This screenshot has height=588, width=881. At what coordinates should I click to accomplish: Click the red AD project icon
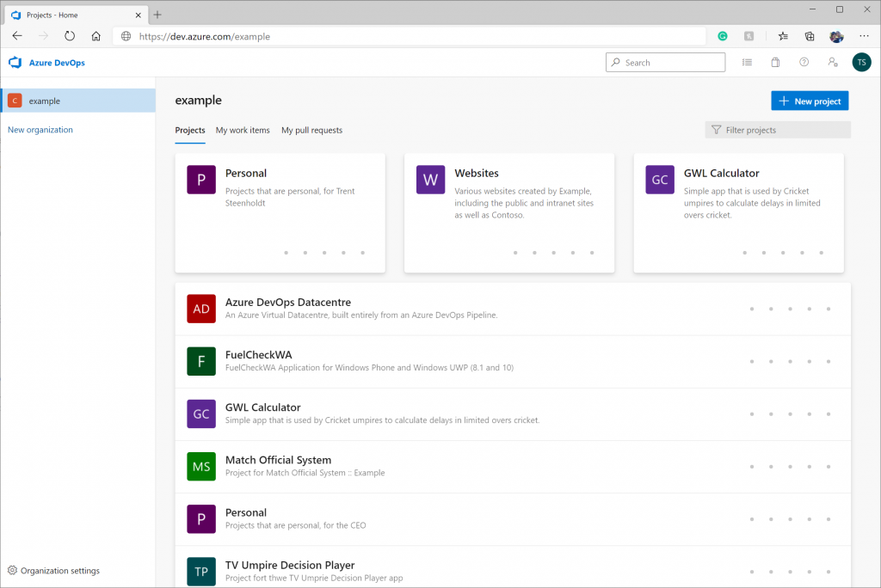click(201, 309)
